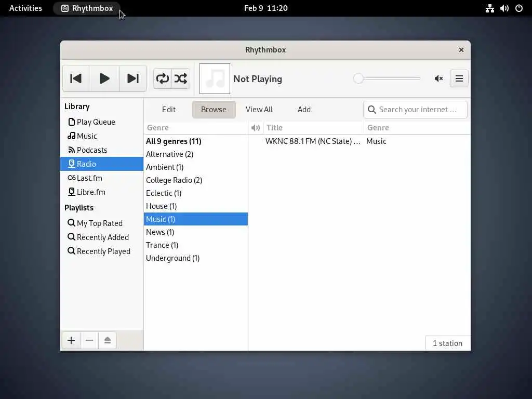Toggle repeat mode

(x=163, y=79)
